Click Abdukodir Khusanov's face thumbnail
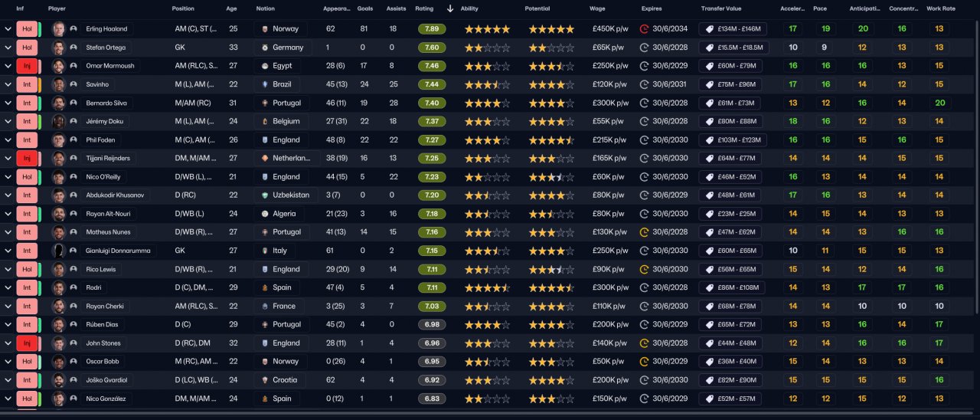This screenshot has width=980, height=420. click(58, 195)
